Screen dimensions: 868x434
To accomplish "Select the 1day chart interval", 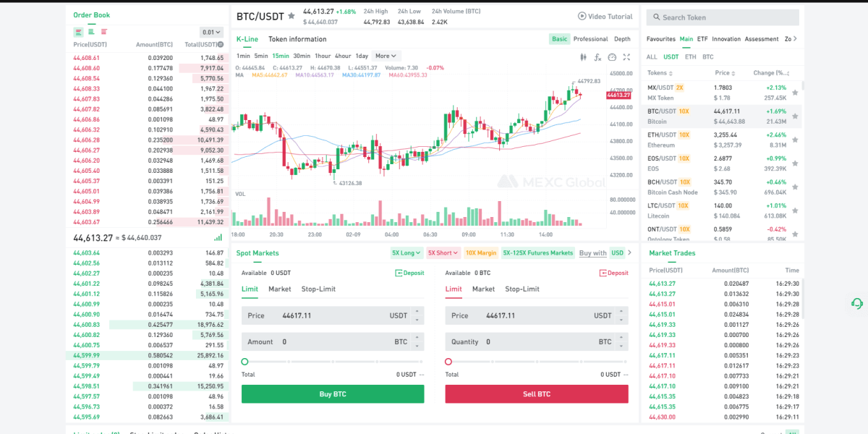I will pos(362,56).
